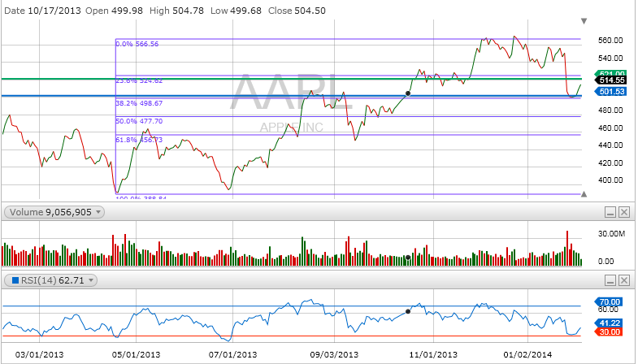Click the black marker dot on RSI line
Image resolution: width=638 pixels, height=364 pixels.
click(x=408, y=311)
